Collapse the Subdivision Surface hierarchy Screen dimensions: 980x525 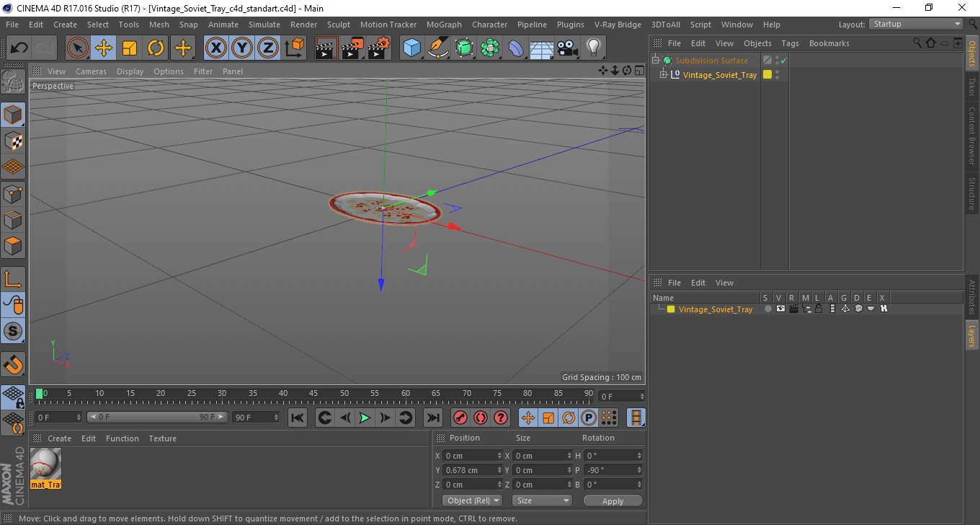point(655,60)
